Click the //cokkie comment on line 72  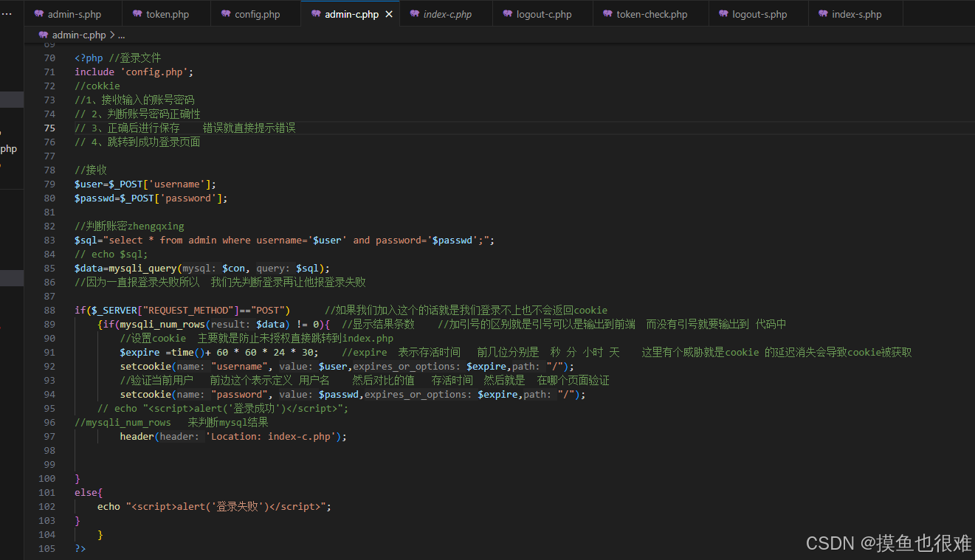click(97, 86)
